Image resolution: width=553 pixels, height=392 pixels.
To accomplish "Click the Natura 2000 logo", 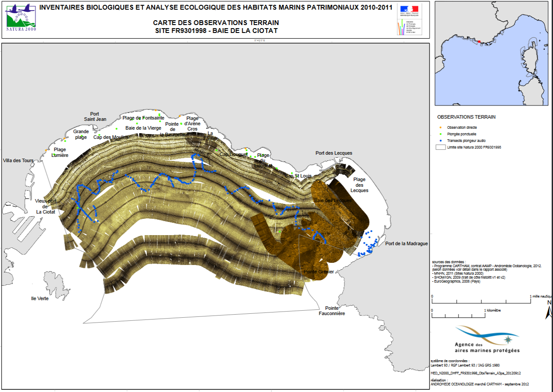I will tap(21, 18).
